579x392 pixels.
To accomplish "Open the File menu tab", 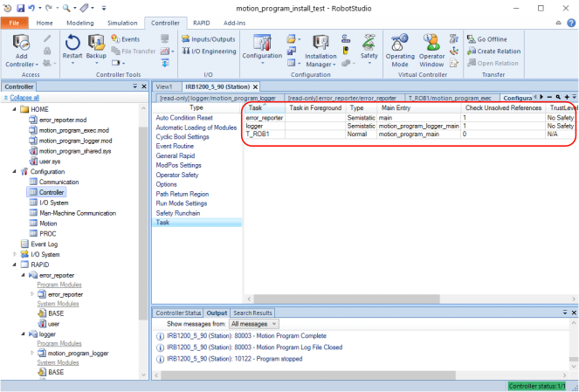I will (x=14, y=23).
